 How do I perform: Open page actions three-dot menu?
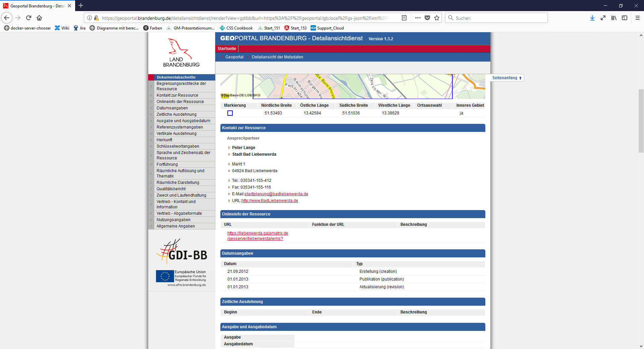pyautogui.click(x=418, y=18)
